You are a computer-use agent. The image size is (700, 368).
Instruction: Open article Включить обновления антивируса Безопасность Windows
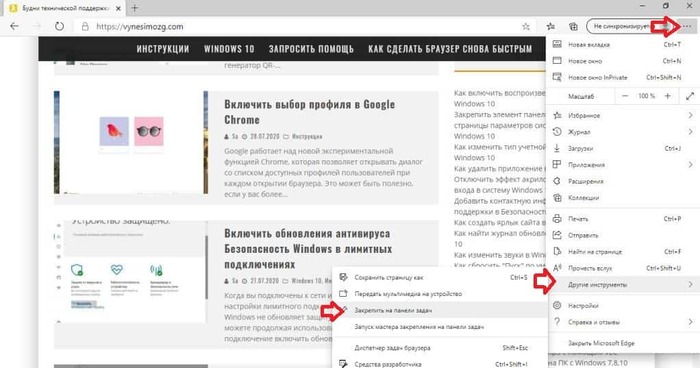(x=308, y=249)
